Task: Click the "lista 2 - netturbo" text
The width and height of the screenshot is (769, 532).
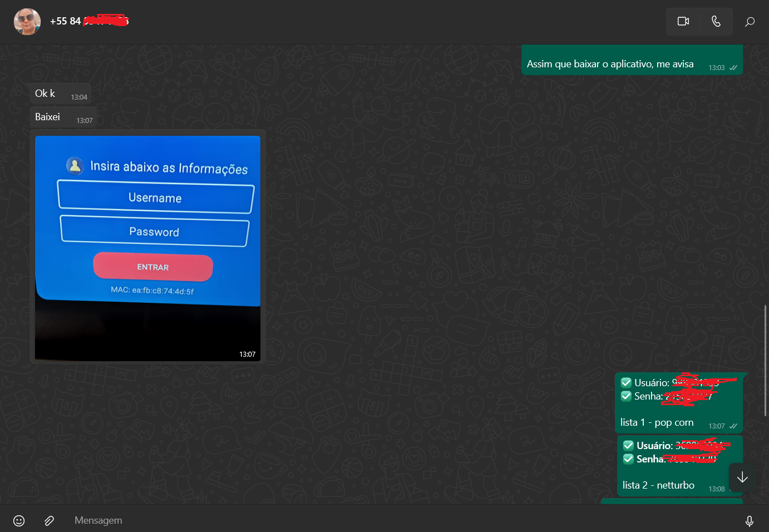Action: tap(658, 485)
